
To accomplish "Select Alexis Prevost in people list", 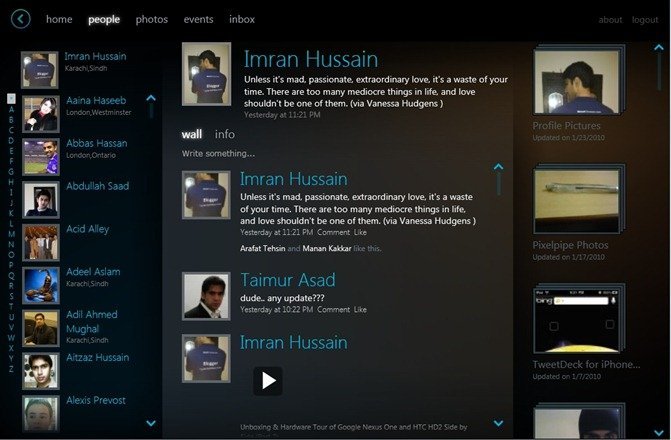I will point(96,400).
